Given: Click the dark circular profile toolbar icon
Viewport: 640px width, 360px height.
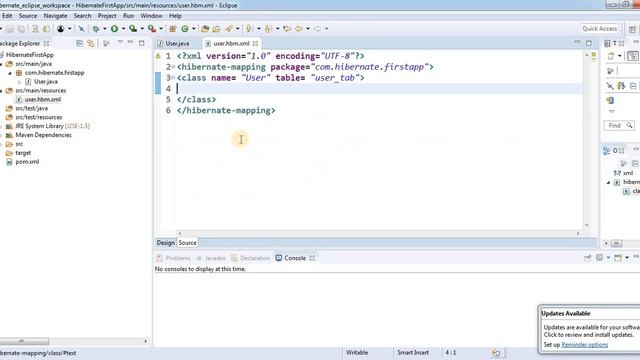Looking at the screenshot, I should coord(60,29).
